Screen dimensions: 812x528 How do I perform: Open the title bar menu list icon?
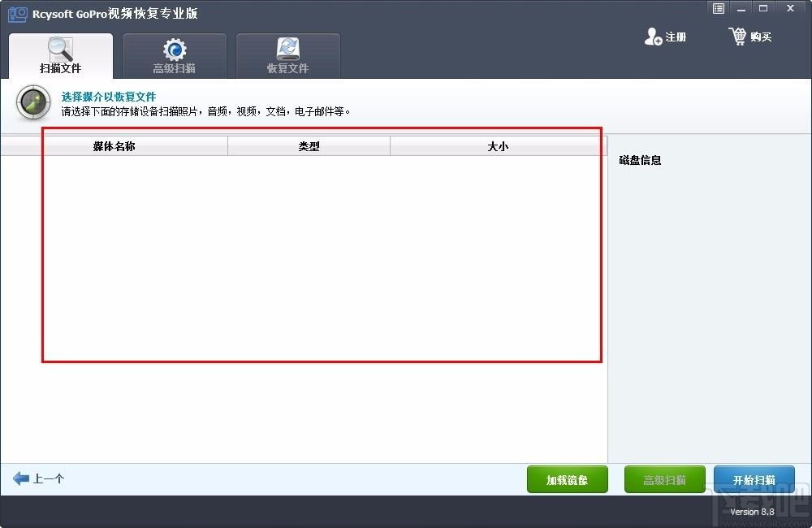coord(719,8)
